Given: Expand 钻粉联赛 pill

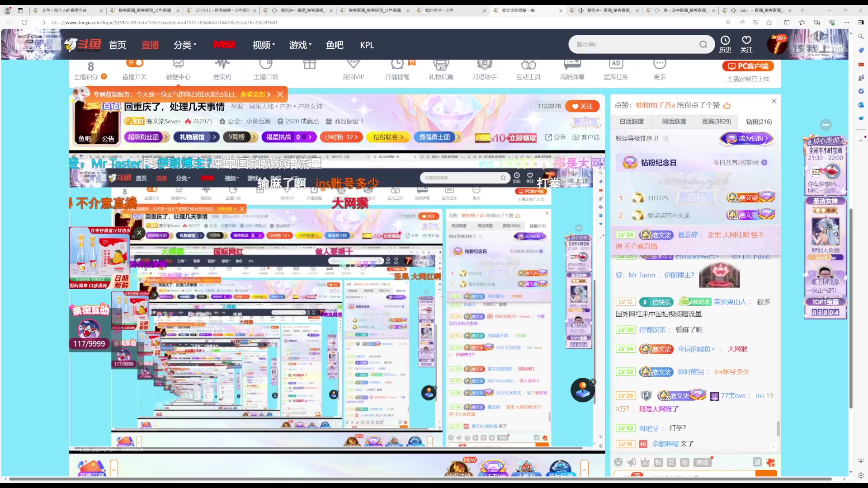Looking at the screenshot, I should [x=388, y=137].
